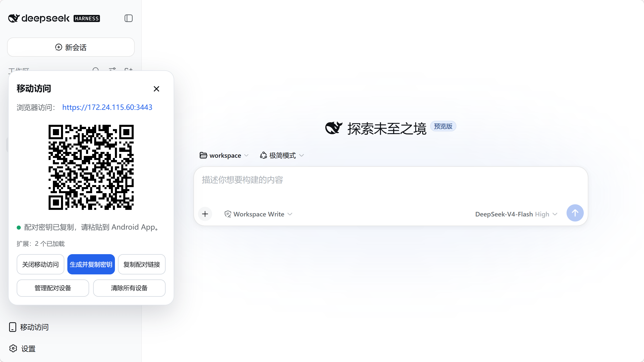Click the 探索未至之境 heading
The height and width of the screenshot is (362, 644).
point(387,129)
